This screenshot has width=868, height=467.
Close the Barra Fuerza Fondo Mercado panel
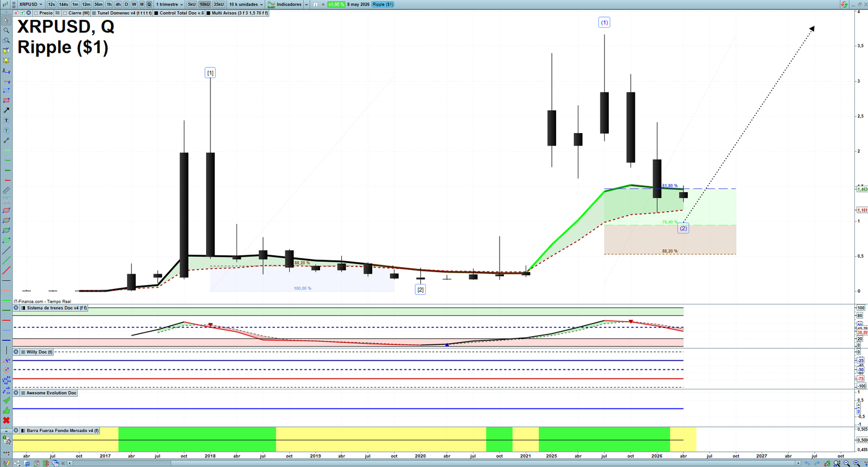coord(16,431)
